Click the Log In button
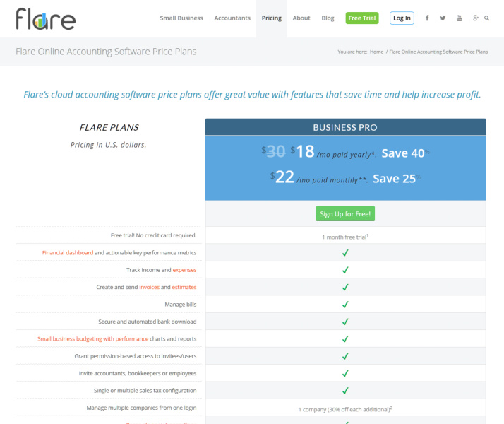This screenshot has width=504, height=424. click(x=402, y=18)
